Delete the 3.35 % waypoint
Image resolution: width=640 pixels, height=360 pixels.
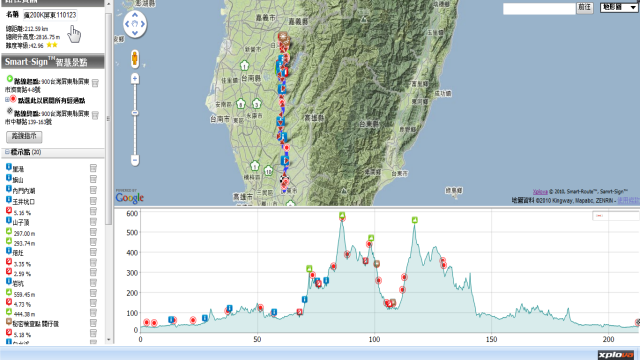(93, 262)
